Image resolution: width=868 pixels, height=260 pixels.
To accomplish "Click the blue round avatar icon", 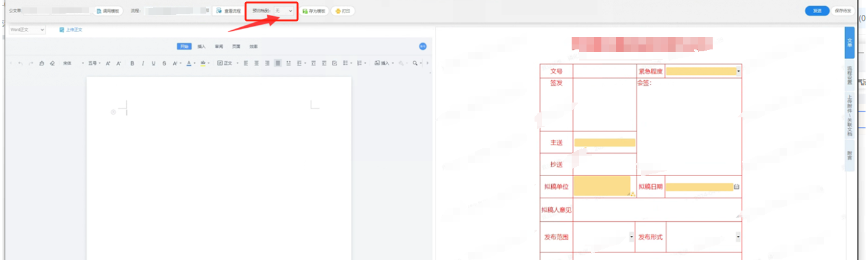I will (x=423, y=46).
